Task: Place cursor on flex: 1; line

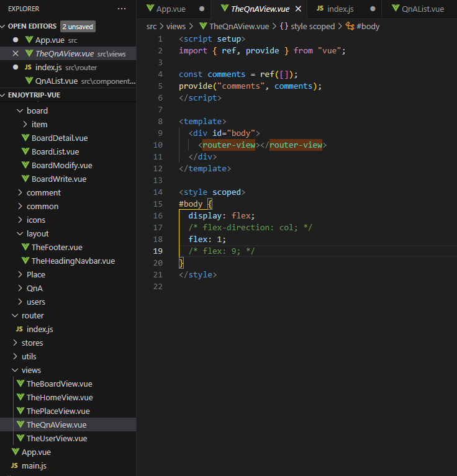Action: click(207, 239)
